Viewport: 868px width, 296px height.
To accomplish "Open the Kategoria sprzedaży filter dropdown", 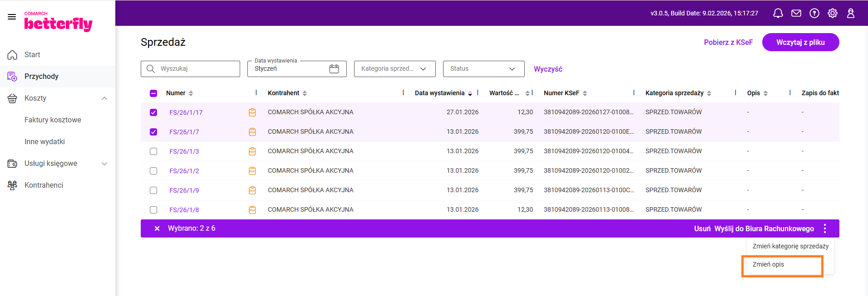I will click(x=394, y=69).
